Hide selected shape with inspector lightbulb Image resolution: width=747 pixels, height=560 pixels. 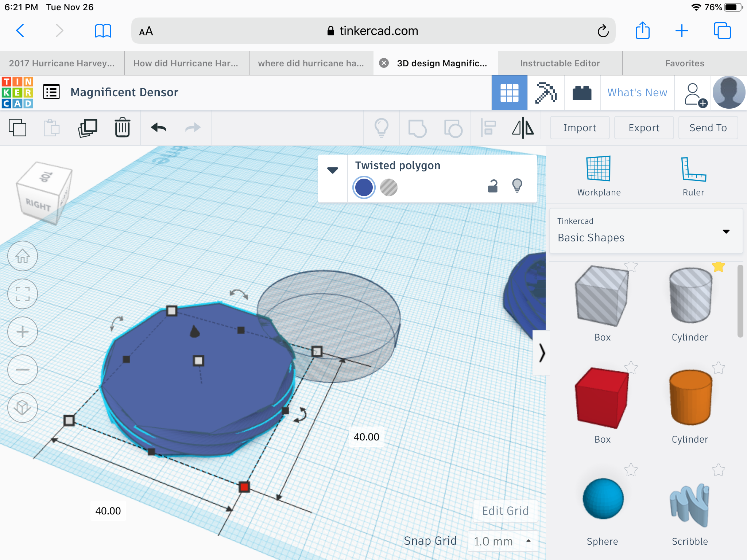(517, 186)
